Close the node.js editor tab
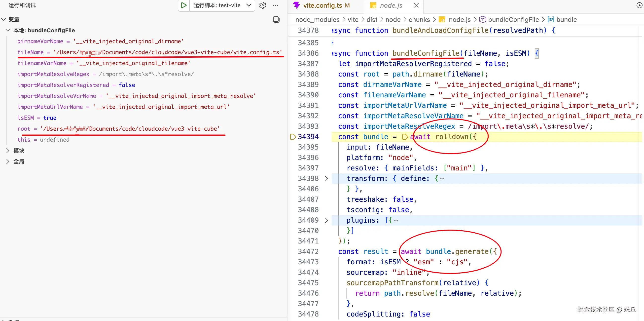 pos(416,5)
